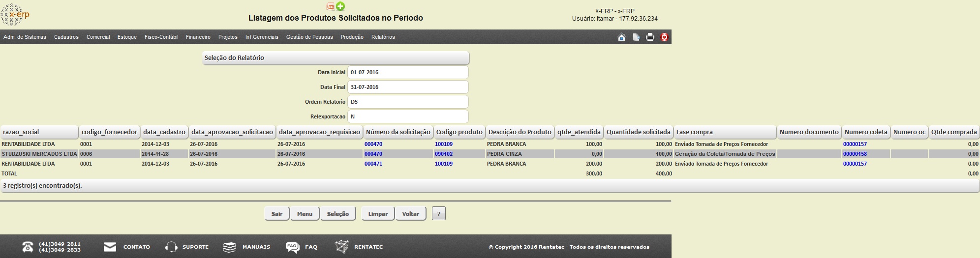Viewport: 980px width, 258px height.
Task: Click the x-erp logo
Action: point(15,15)
